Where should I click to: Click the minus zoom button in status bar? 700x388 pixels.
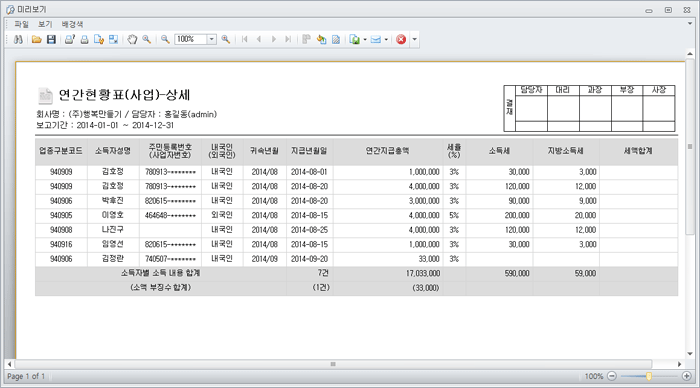tap(612, 376)
